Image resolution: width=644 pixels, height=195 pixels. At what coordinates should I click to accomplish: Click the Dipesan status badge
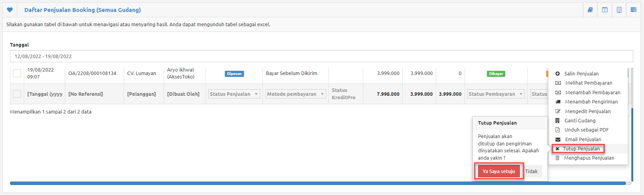click(x=234, y=74)
